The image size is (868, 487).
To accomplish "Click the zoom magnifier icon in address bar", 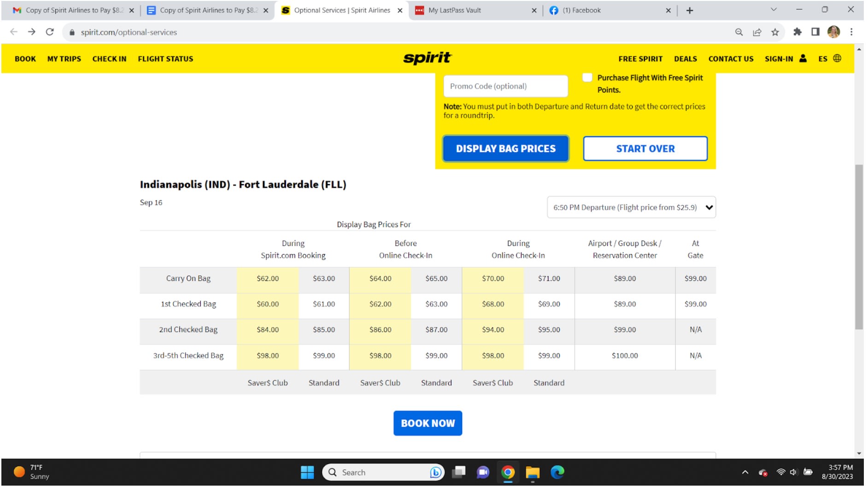I will 739,32.
